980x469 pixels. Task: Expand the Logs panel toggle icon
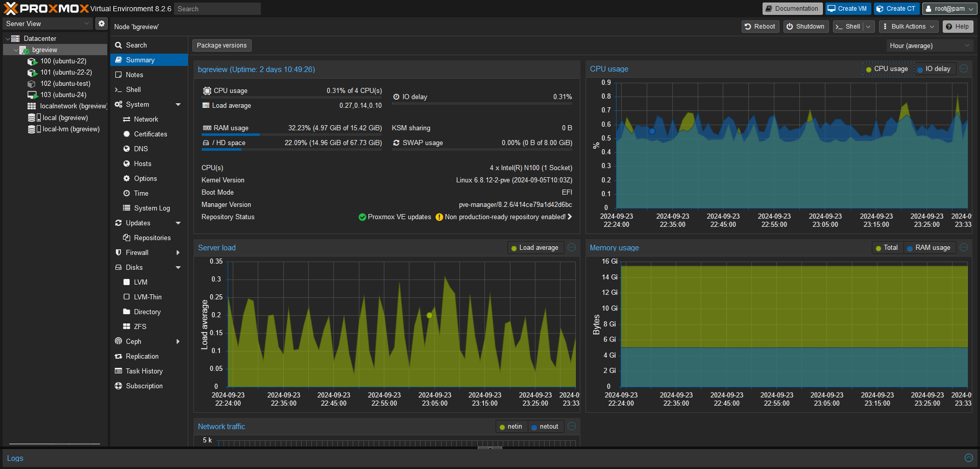click(x=969, y=458)
